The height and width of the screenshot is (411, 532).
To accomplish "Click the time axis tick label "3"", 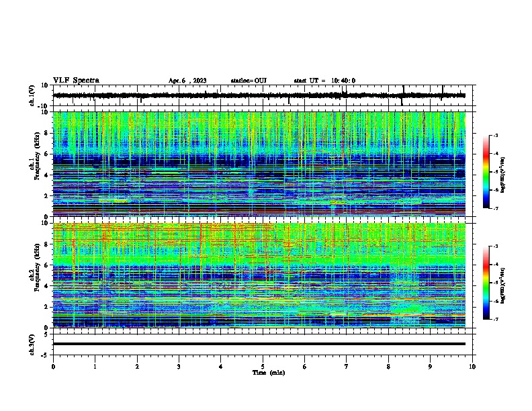I will 179,367.
